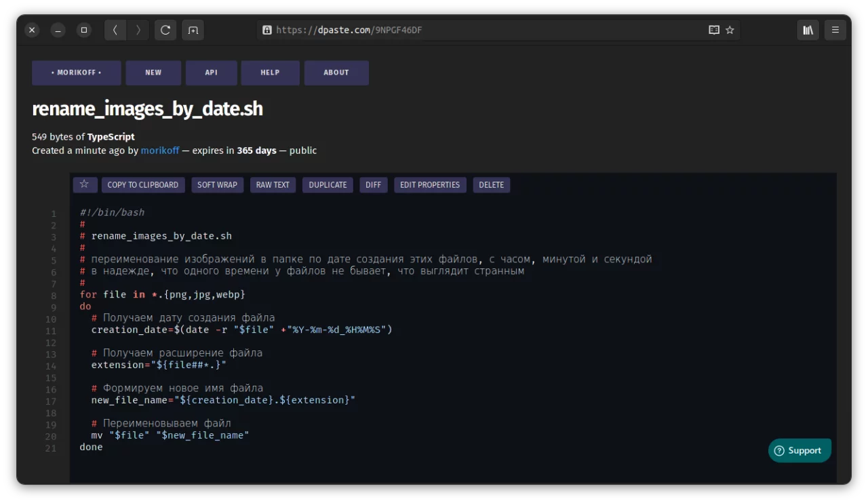Image resolution: width=868 pixels, height=503 pixels.
Task: Toggle Soft Wrap for the code
Action: [x=217, y=185]
